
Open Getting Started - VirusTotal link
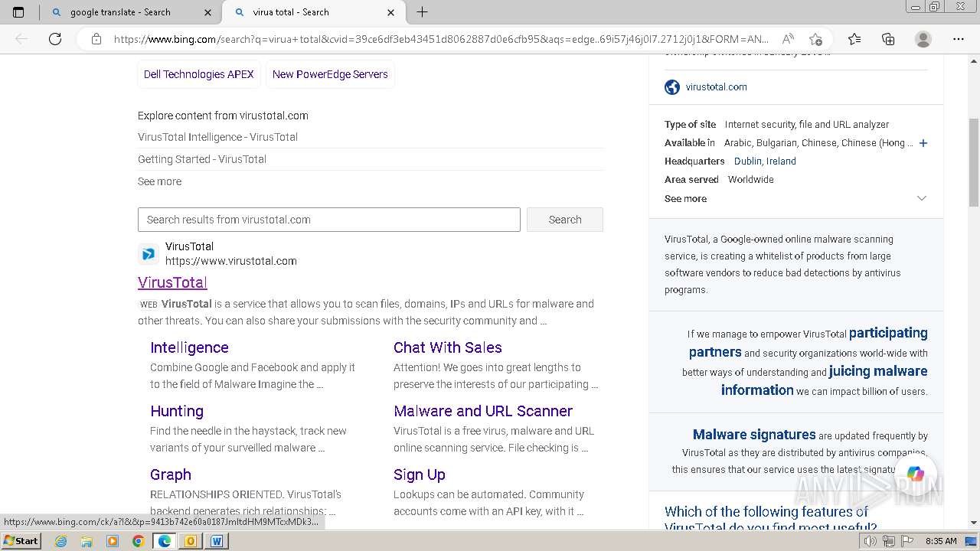[202, 159]
